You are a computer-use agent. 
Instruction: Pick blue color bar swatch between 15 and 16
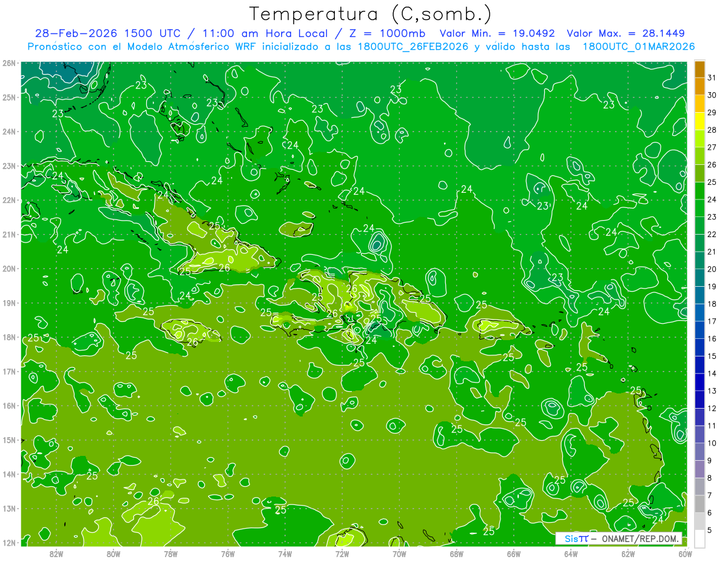point(700,347)
